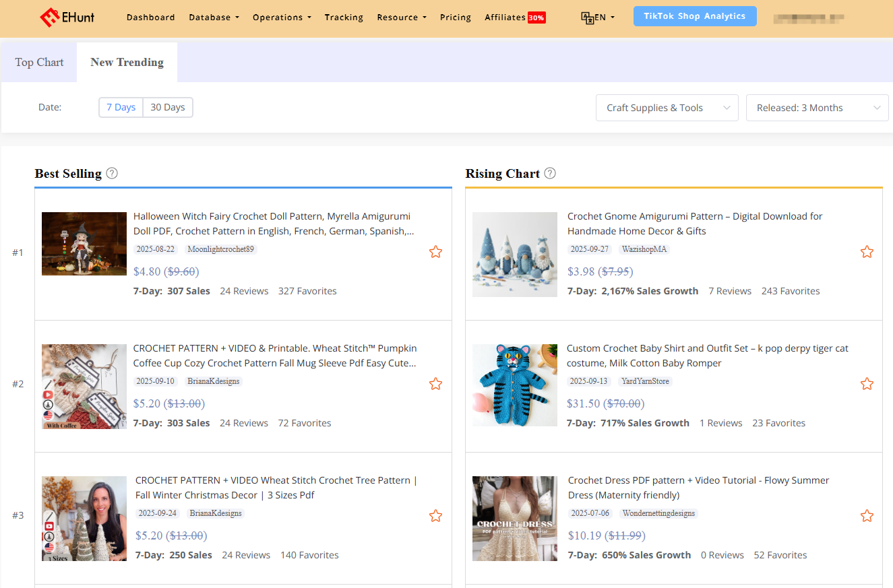Image resolution: width=893 pixels, height=588 pixels.
Task: Click the red 30% badge next to Affiliates
Action: 536,17
